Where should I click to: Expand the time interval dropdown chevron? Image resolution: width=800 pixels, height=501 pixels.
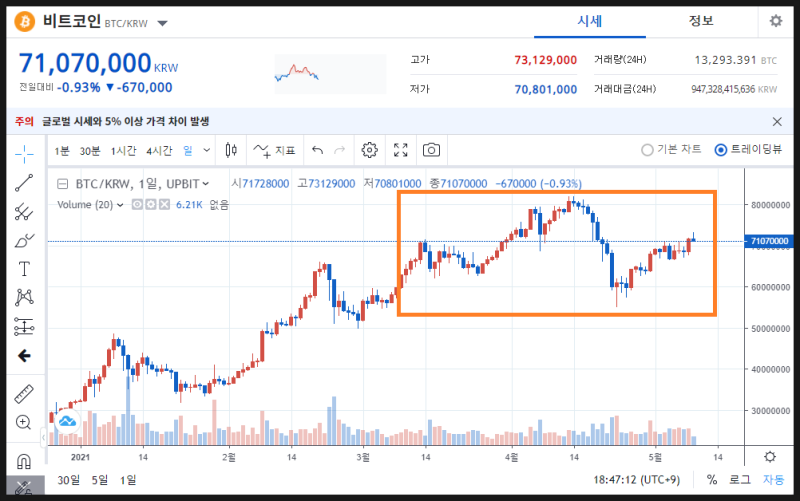(x=206, y=150)
